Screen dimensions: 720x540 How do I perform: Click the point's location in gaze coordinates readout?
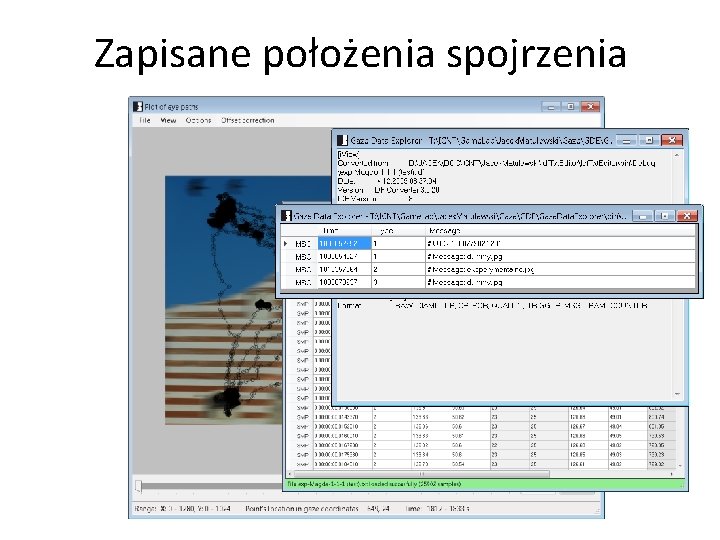317,509
